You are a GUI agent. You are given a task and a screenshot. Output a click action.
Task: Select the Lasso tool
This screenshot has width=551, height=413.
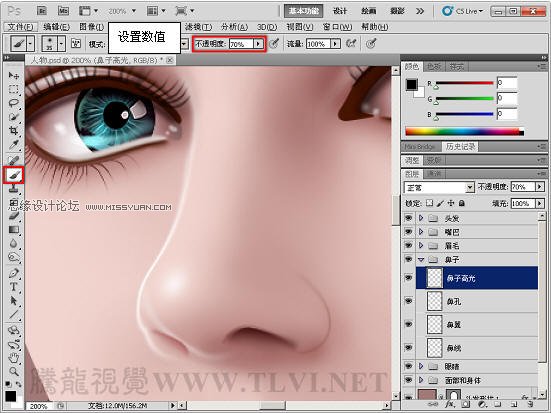click(14, 103)
